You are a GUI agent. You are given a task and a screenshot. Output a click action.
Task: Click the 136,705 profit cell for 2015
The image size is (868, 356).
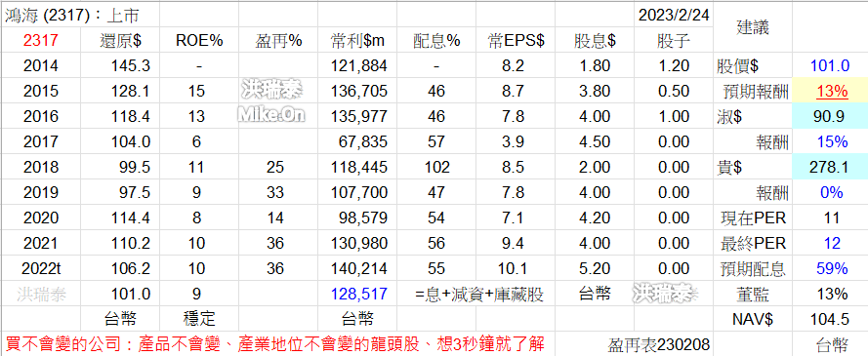(359, 92)
